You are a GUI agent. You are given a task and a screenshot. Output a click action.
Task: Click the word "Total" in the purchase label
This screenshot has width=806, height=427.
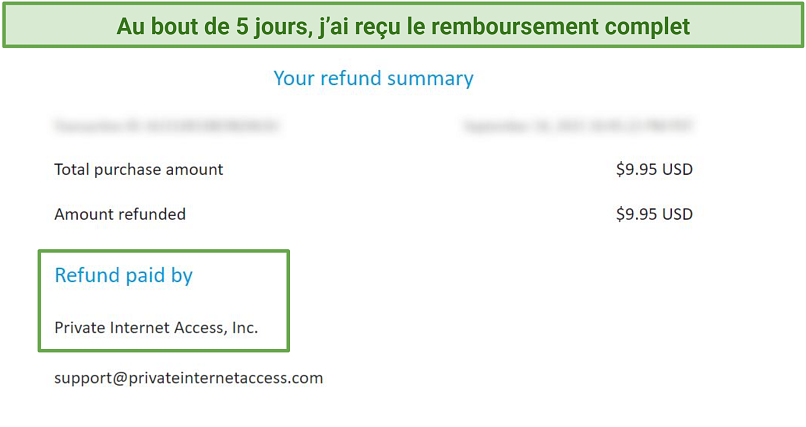point(71,170)
